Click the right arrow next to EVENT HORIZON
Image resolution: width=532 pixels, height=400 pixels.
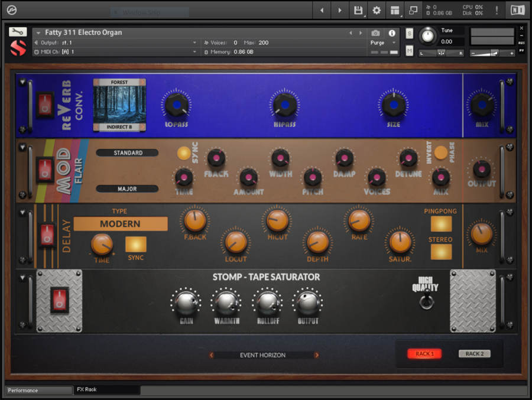tap(317, 355)
